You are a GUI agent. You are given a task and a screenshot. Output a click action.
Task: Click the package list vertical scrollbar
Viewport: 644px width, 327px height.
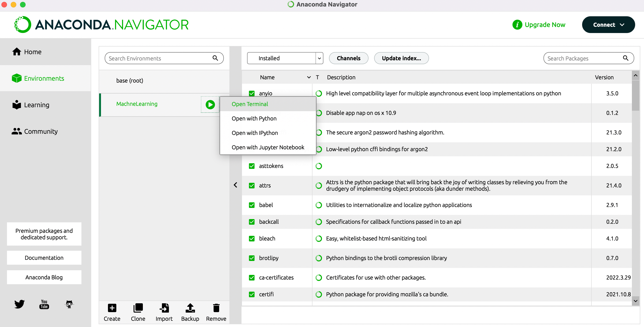635,188
